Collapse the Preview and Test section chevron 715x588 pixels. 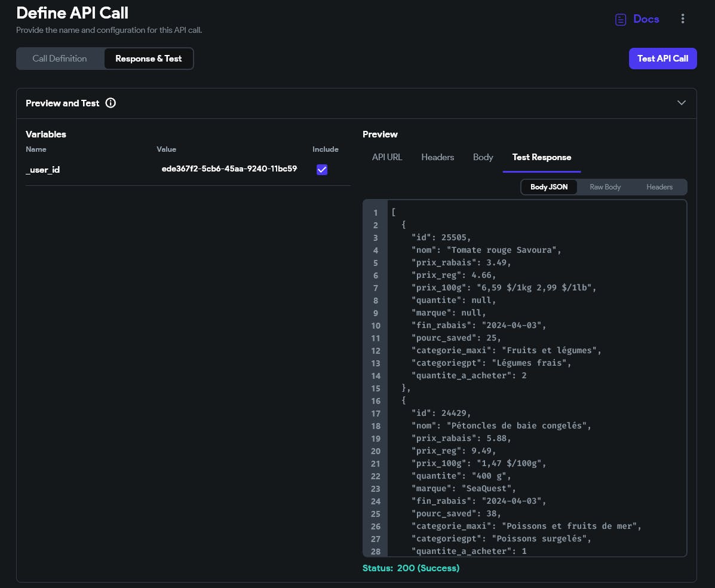point(681,103)
